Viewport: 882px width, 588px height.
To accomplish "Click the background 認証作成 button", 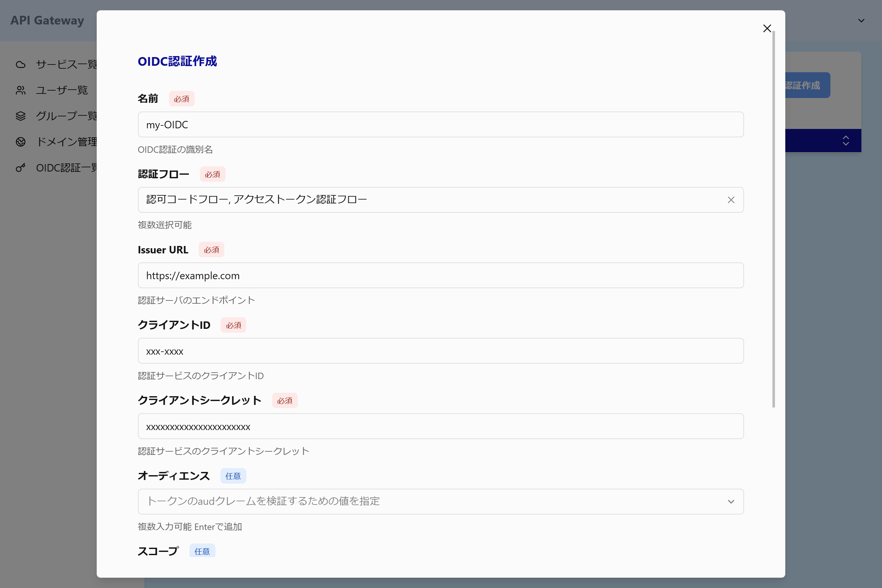I will pyautogui.click(x=808, y=85).
